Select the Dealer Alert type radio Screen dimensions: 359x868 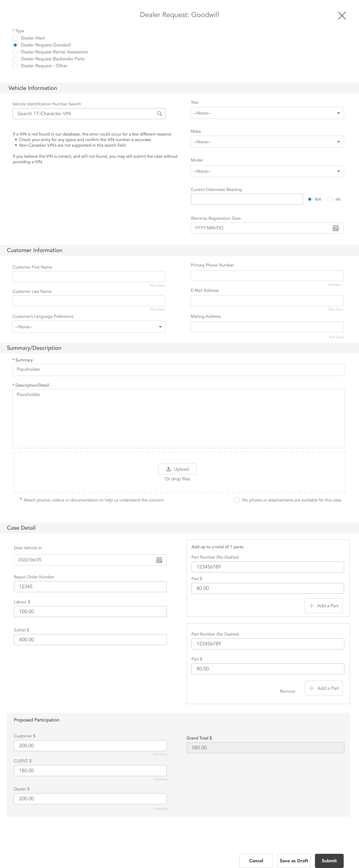[15, 38]
